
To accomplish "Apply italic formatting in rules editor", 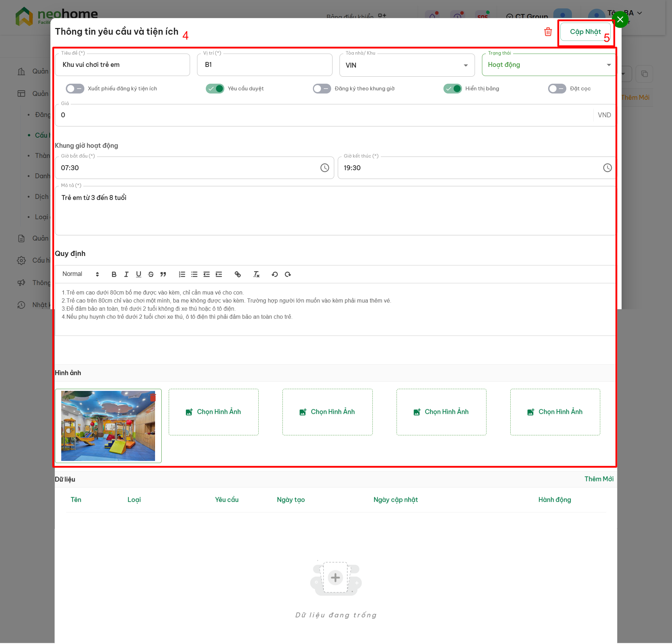I will click(x=126, y=274).
